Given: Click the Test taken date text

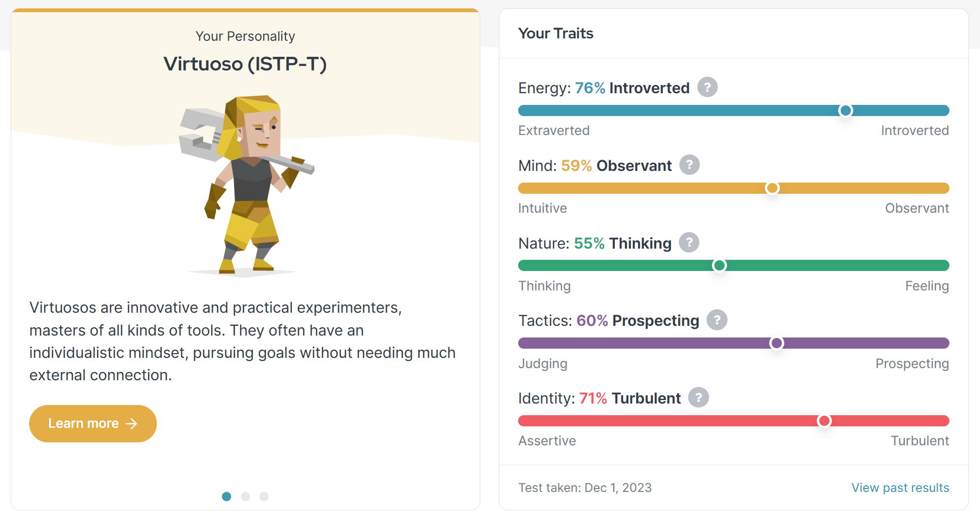Looking at the screenshot, I should point(585,488).
